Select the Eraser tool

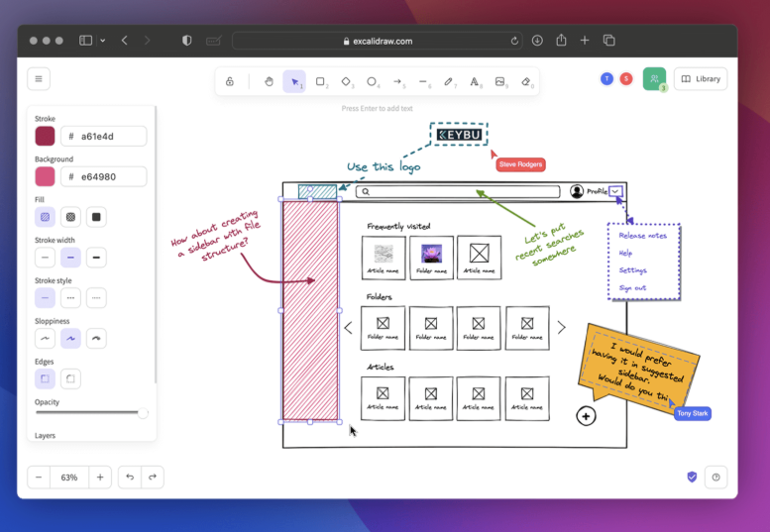526,81
